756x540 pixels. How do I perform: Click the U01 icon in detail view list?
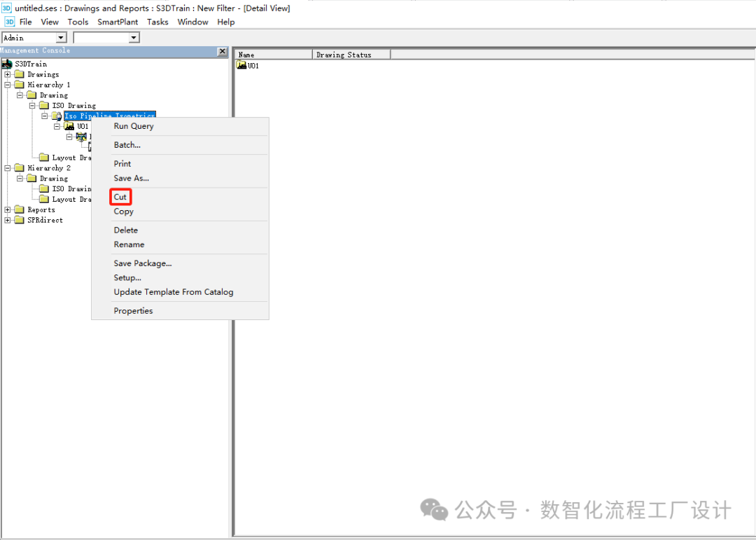click(241, 65)
